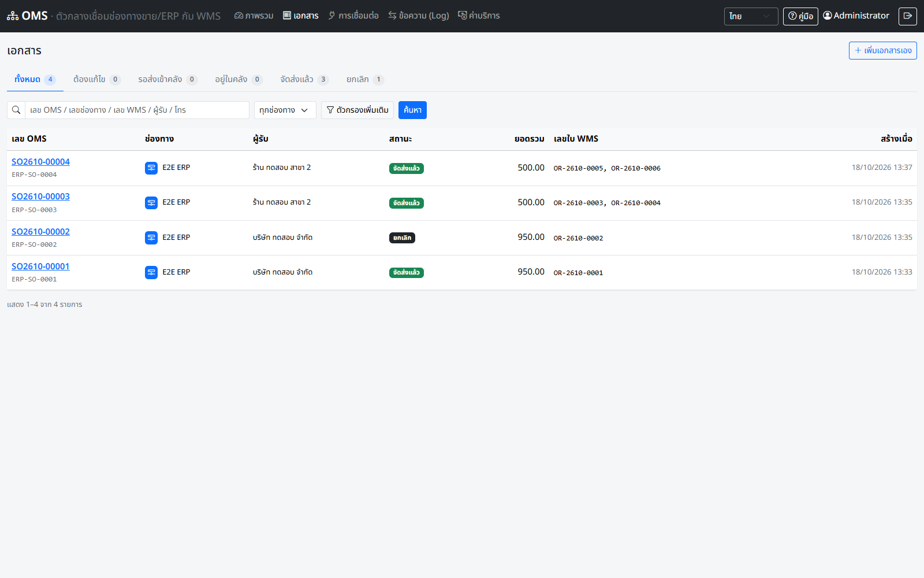The height and width of the screenshot is (578, 924).
Task: Click WMS number OR-2610-0001
Action: click(578, 273)
